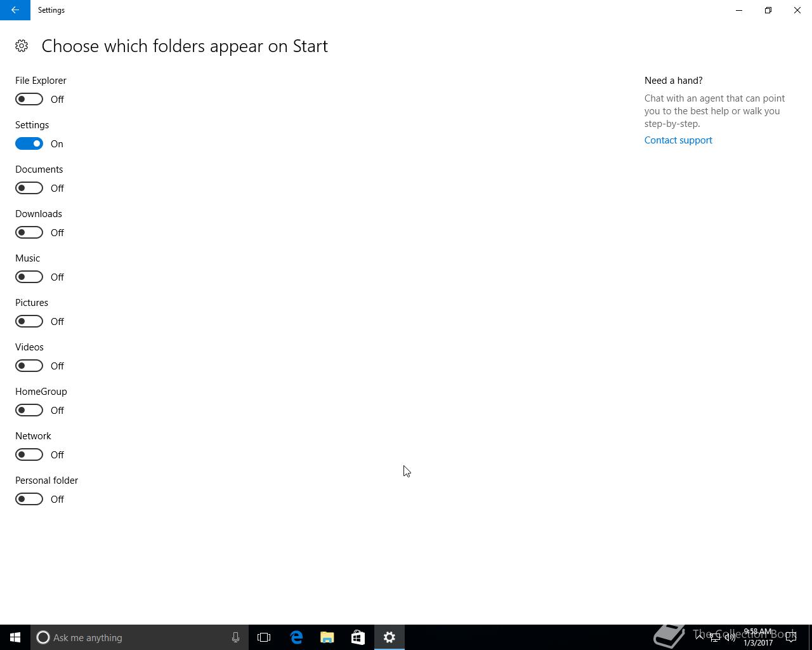The image size is (812, 650).
Task: Close the Settings window
Action: (797, 10)
